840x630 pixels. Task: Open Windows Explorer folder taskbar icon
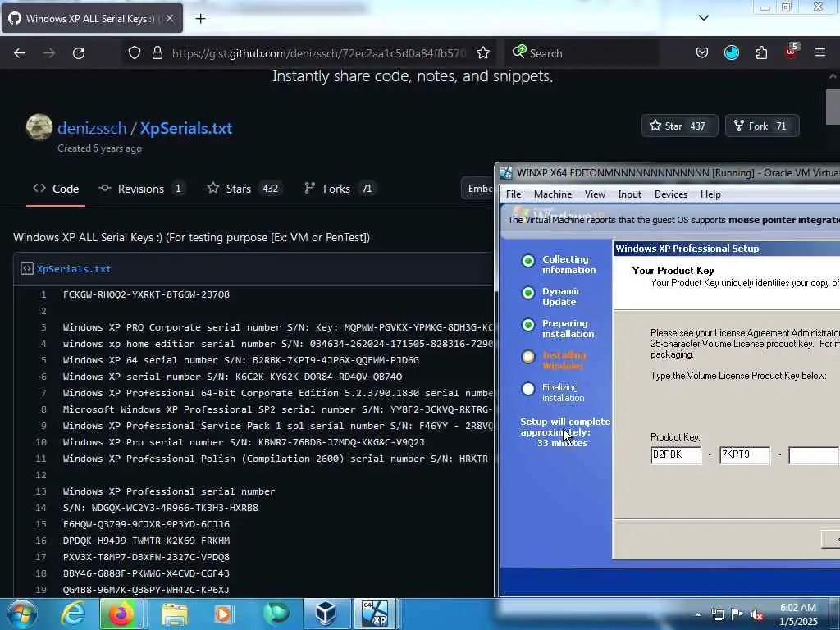[175, 614]
